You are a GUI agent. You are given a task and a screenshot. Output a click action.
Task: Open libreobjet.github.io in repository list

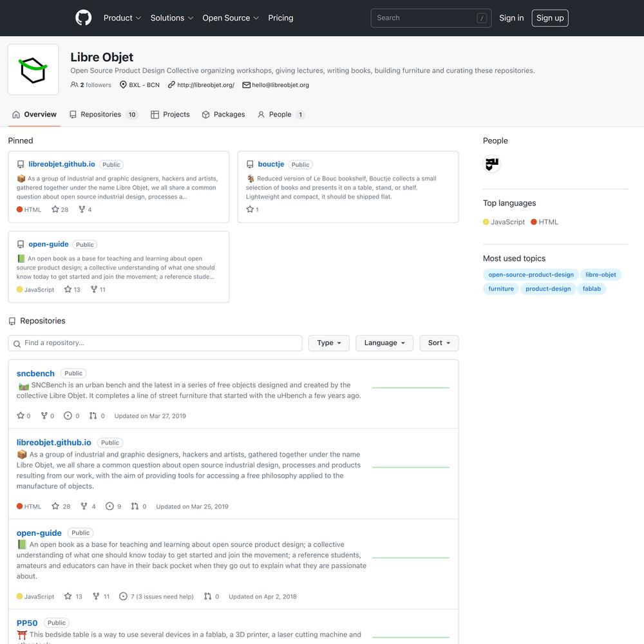coord(54,442)
